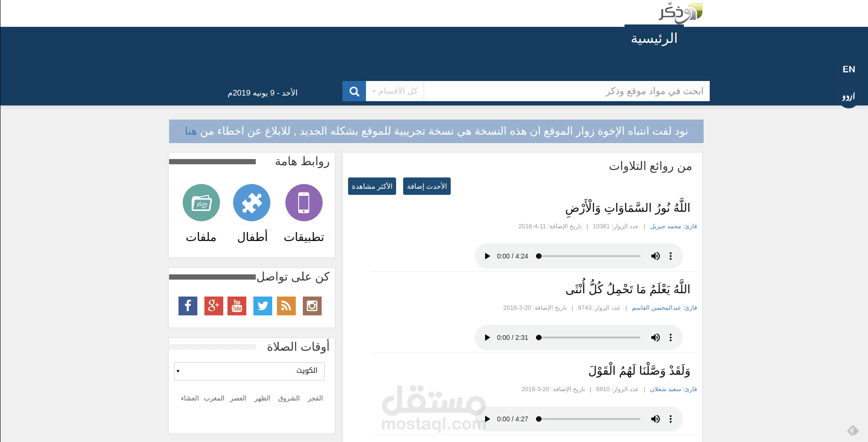
Task: Open reciter سعيد شعلان link
Action: point(665,389)
